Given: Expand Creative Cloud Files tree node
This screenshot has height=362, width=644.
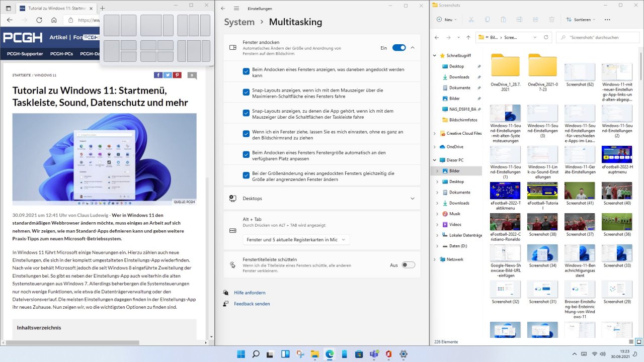Looking at the screenshot, I should pyautogui.click(x=435, y=133).
